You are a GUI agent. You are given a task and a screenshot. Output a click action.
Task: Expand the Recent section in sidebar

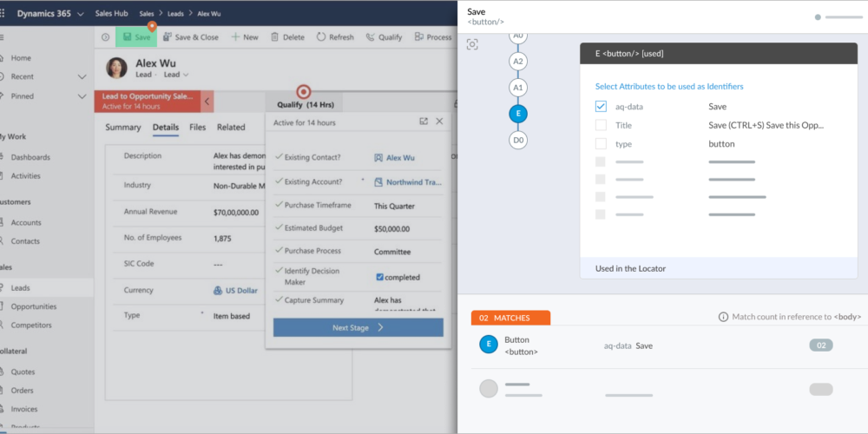pyautogui.click(x=82, y=77)
